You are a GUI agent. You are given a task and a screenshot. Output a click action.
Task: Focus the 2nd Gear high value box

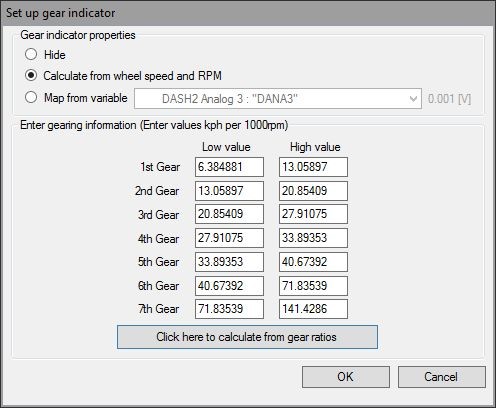coord(313,191)
